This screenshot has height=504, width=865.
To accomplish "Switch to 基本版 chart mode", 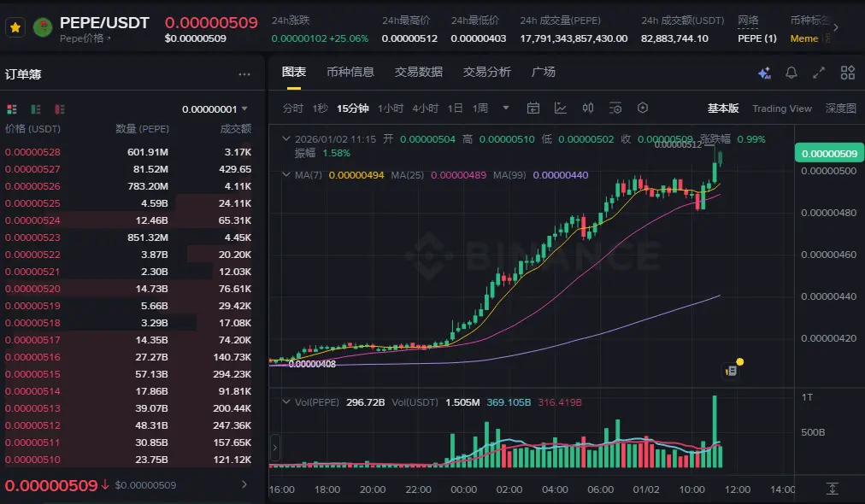I will point(722,108).
